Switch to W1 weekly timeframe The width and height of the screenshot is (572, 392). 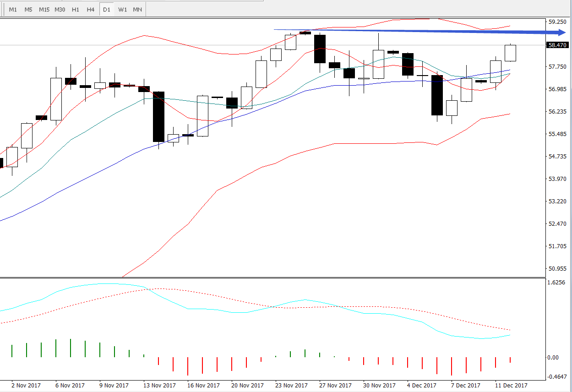point(122,10)
